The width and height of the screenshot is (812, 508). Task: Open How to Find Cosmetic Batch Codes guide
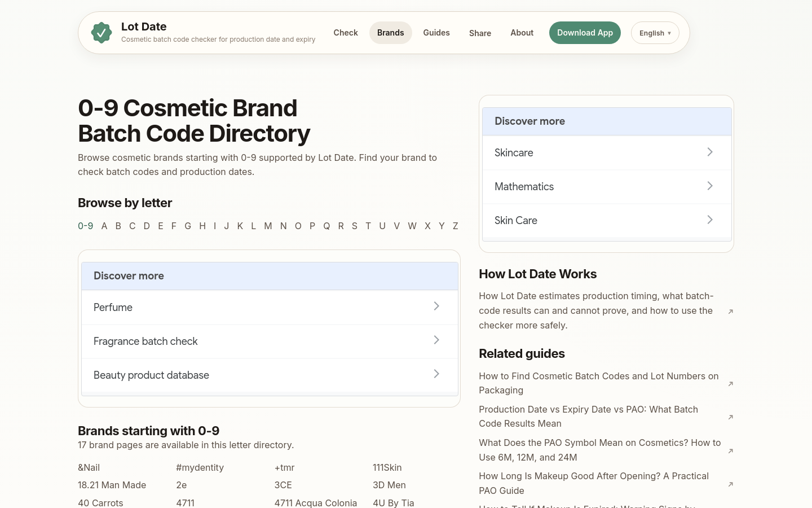[x=599, y=383]
